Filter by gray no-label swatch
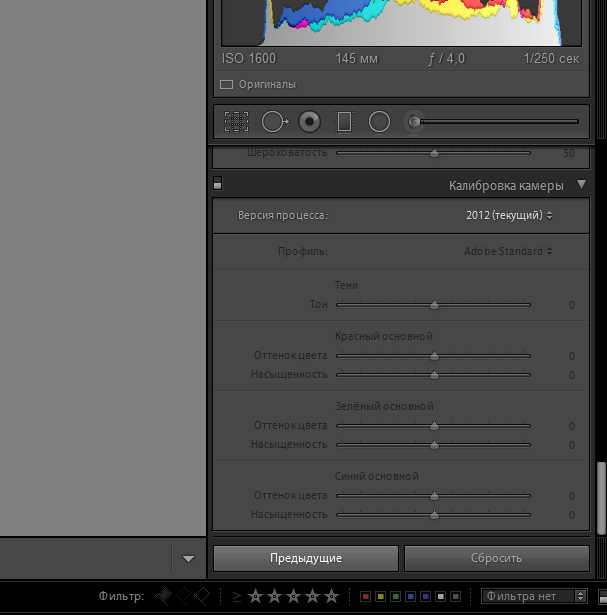 [456, 597]
